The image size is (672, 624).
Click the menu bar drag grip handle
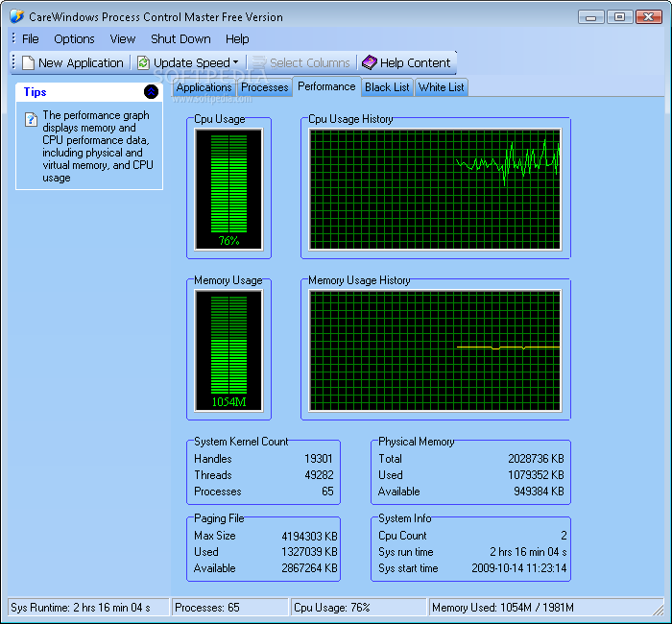13,38
